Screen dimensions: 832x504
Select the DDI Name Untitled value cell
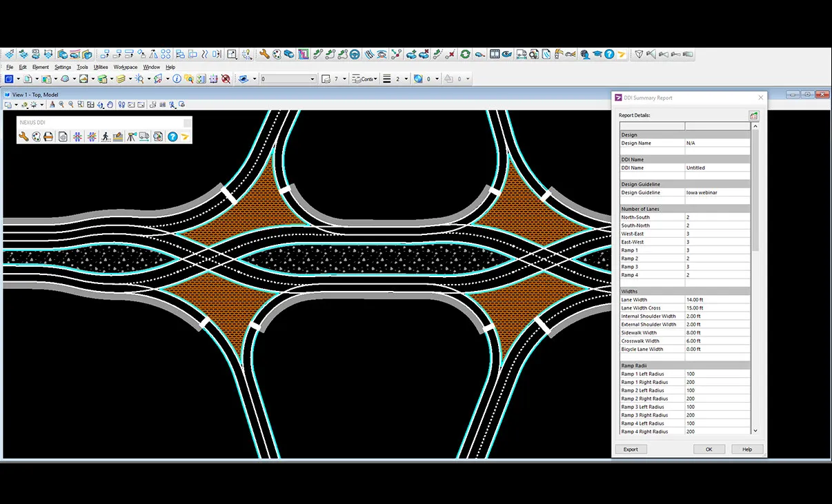tap(717, 168)
